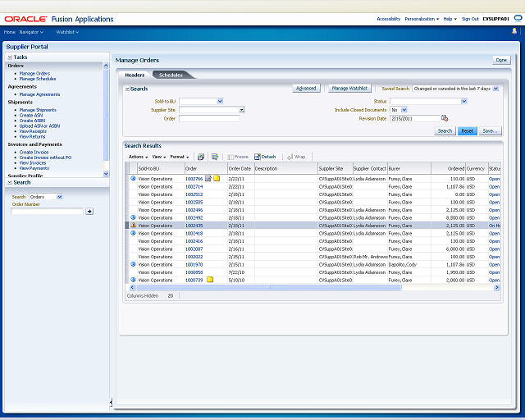Open the yellow note icon beside order 1002766
The width and height of the screenshot is (525, 420).
(217, 178)
